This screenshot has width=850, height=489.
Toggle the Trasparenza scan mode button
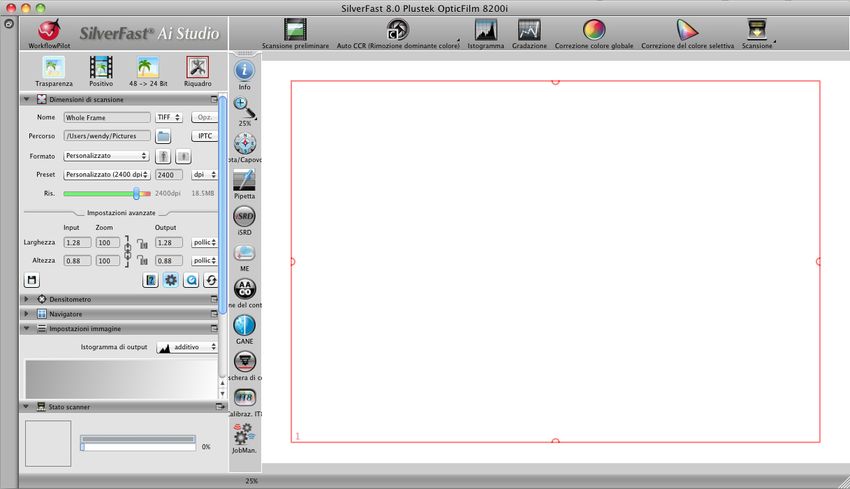52,68
